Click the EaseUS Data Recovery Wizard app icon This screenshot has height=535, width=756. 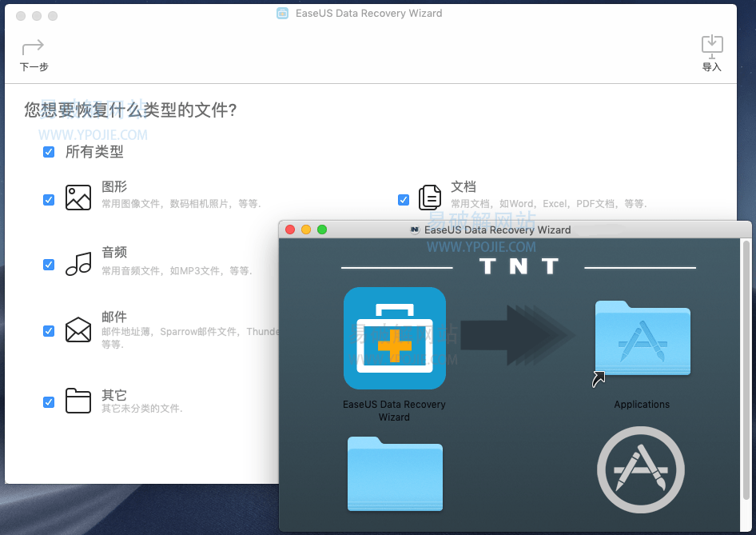(x=394, y=338)
